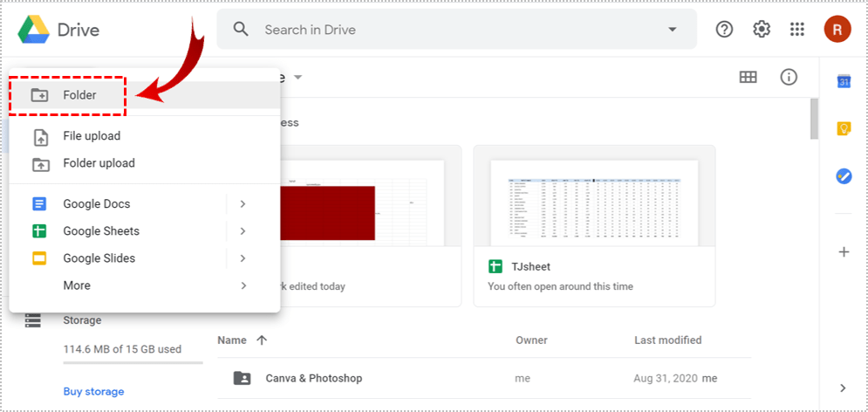
Task: Expand search options dropdown arrow
Action: pos(672,30)
